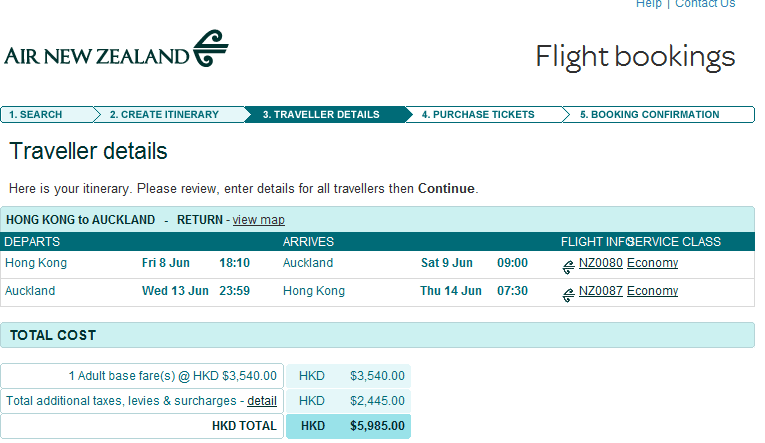Click the Air New Zealand koru logo

pyautogui.click(x=210, y=49)
